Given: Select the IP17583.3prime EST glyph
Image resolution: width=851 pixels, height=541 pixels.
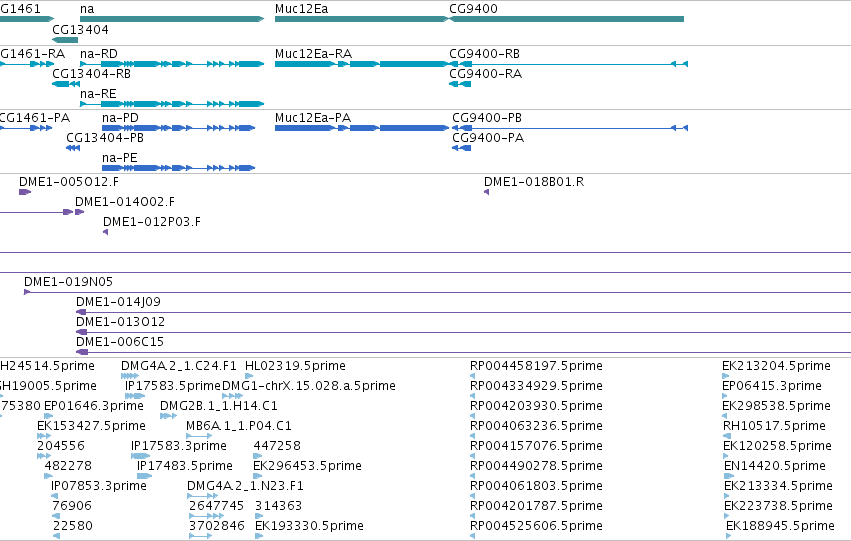Looking at the screenshot, I should point(141,456).
